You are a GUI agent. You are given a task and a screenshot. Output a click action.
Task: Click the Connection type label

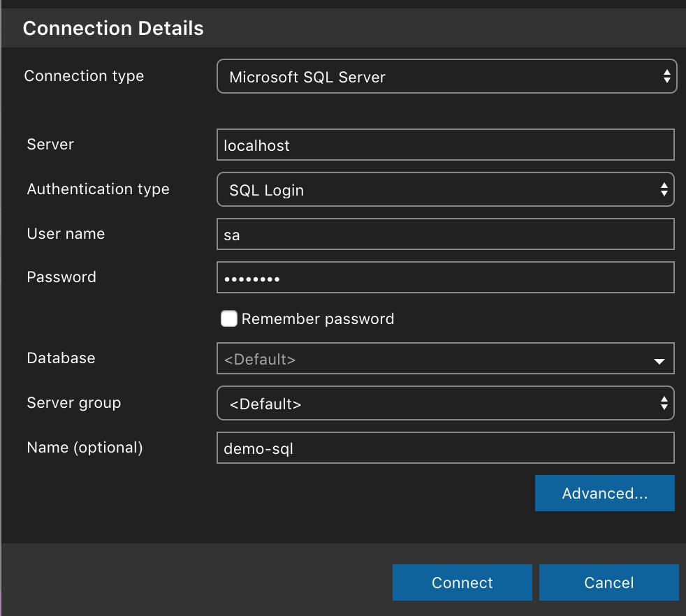(x=84, y=75)
